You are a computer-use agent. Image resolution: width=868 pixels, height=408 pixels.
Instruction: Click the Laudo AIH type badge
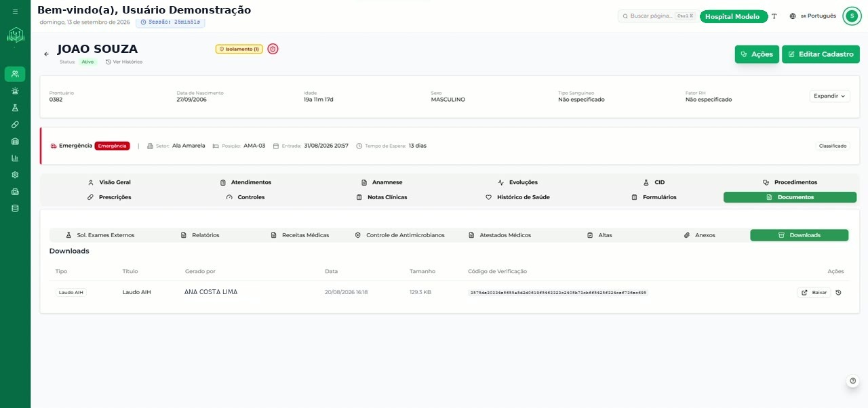click(71, 293)
